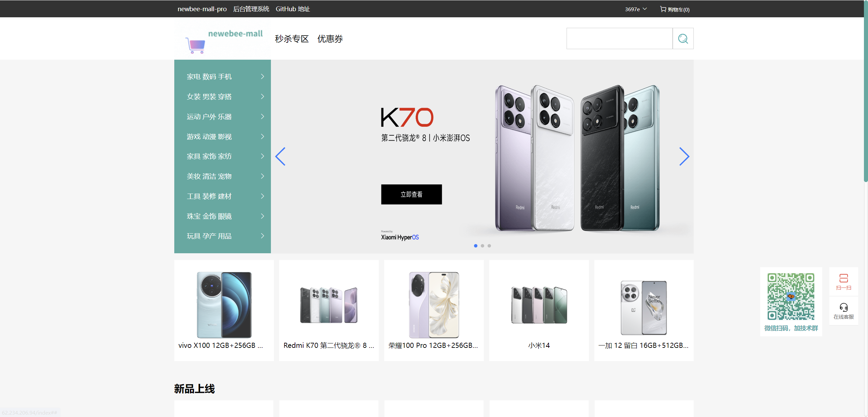
Task: Click the page vertical scrollbar
Action: click(x=866, y=92)
